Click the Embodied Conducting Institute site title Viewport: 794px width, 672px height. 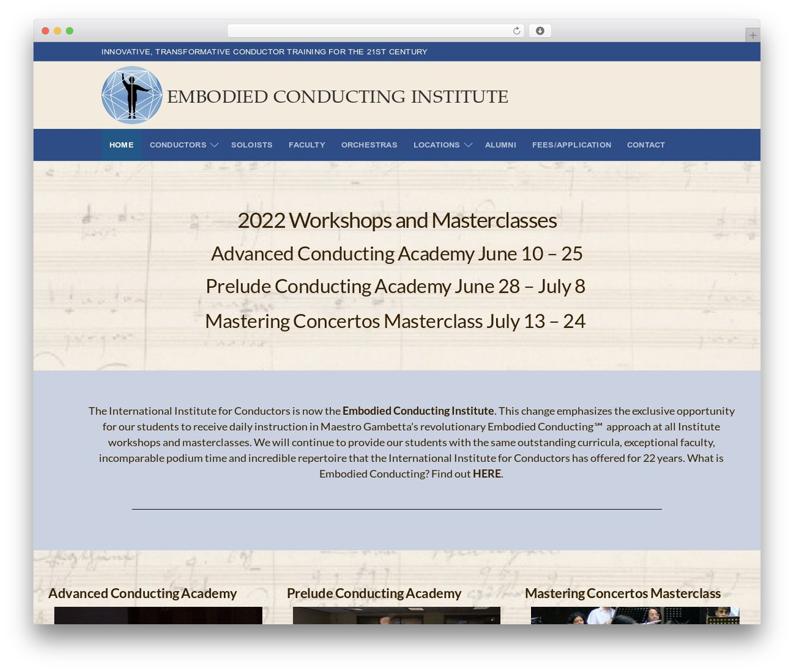click(338, 97)
